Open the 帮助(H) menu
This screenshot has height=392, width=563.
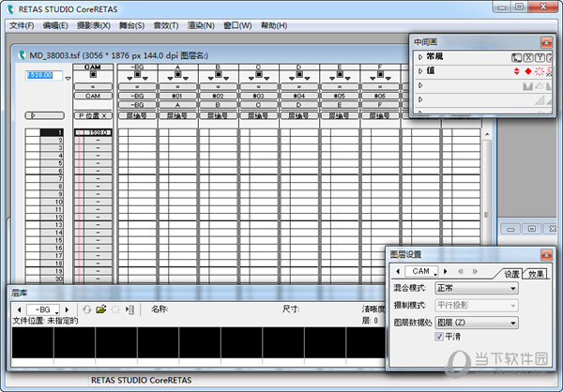(x=274, y=26)
